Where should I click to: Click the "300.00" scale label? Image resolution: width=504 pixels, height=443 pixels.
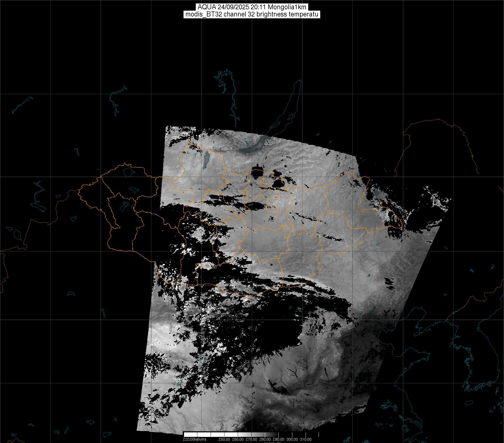pyautogui.click(x=293, y=439)
